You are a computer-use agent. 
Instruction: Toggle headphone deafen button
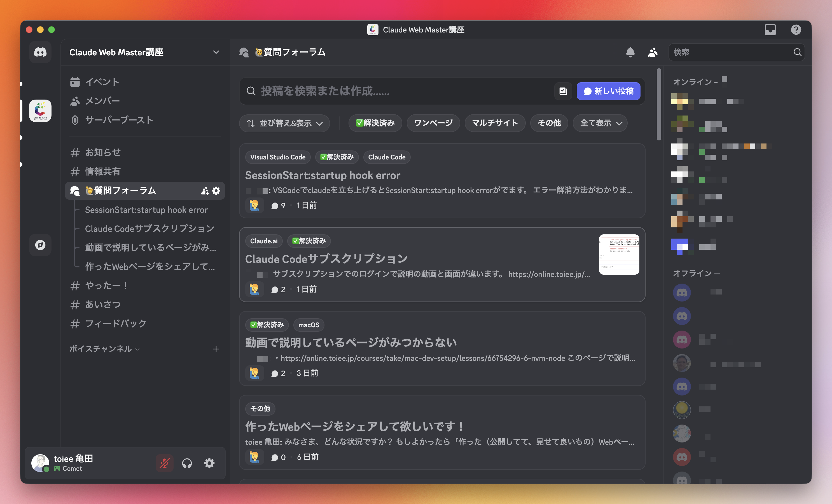point(187,463)
